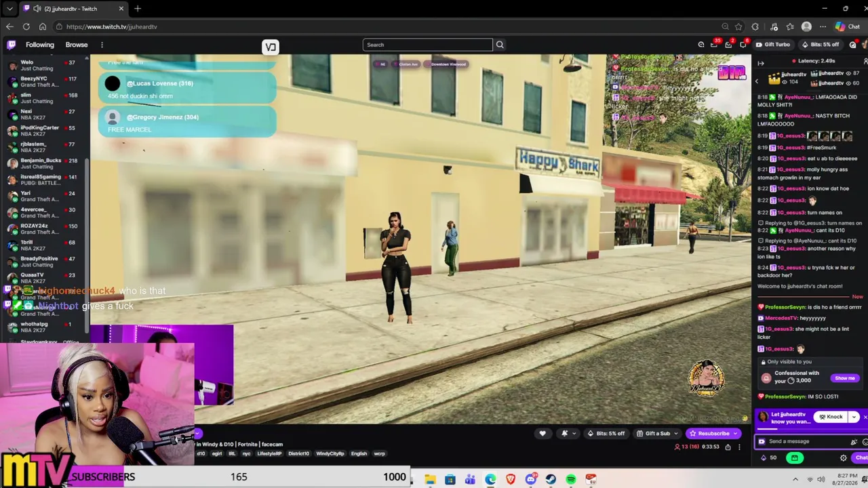Open Benjamin_Bucks channel in sidebar
This screenshot has height=488, width=868.
[45, 163]
